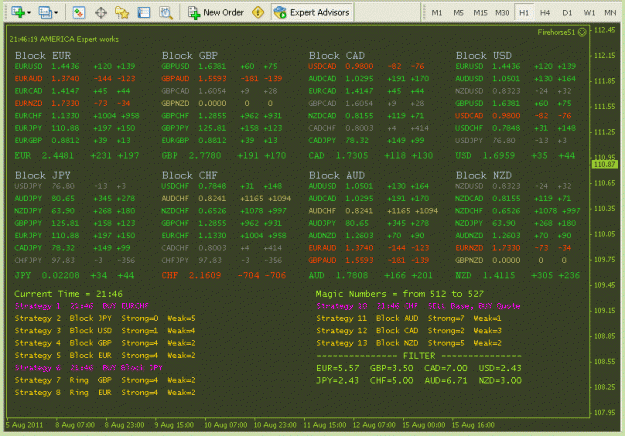Viewport: 625px width, 436px height.
Task: Switch the chart to M1 timeframe
Action: tap(437, 13)
